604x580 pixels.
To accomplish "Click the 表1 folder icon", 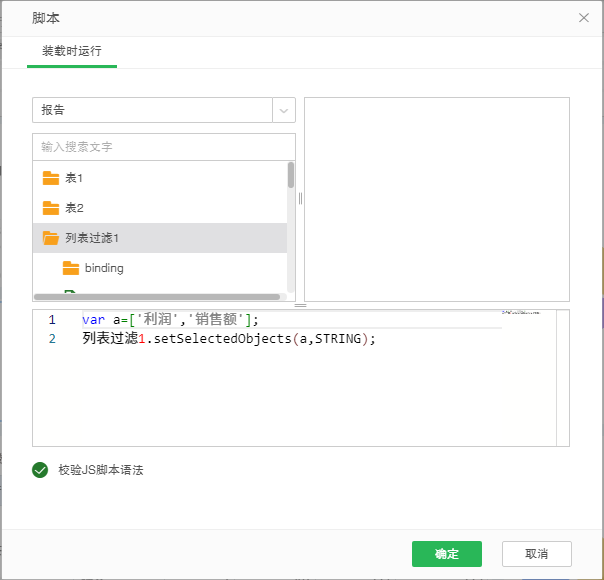I will pos(51,178).
